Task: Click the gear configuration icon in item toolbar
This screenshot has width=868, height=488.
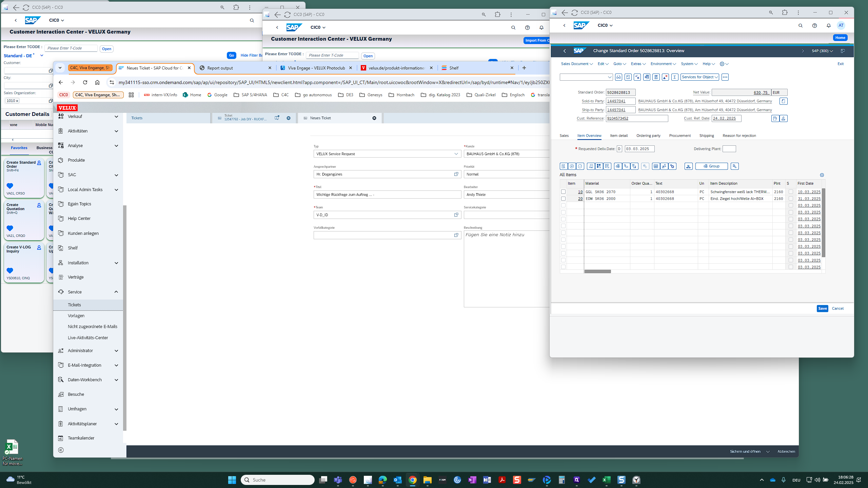Action: [672, 166]
